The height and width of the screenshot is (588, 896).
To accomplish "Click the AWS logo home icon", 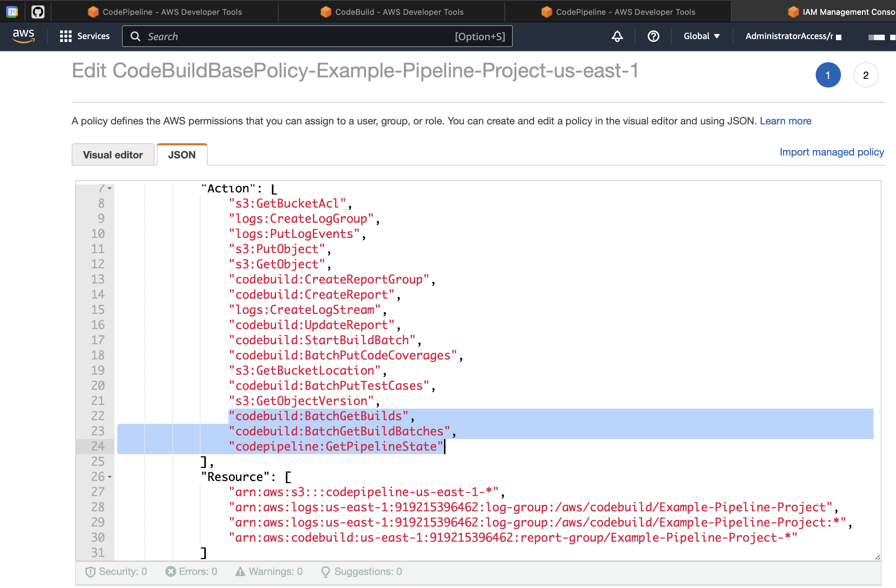I will 24,36.
